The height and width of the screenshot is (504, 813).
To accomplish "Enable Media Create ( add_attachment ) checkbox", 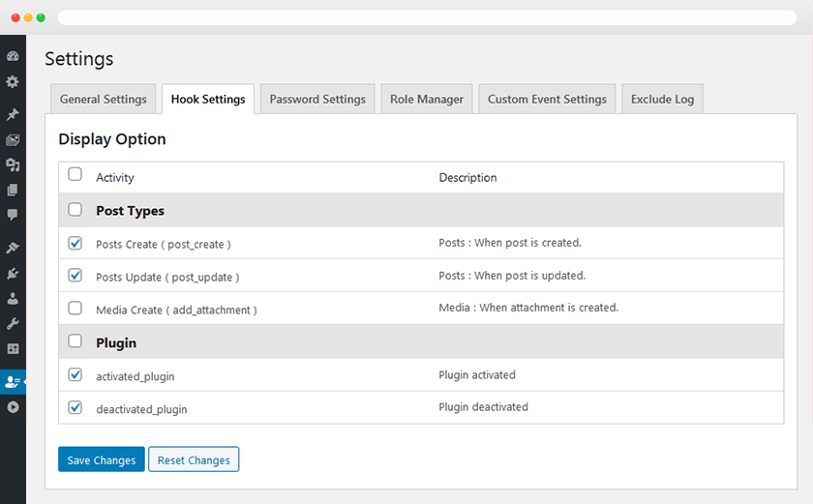I will (x=75, y=309).
